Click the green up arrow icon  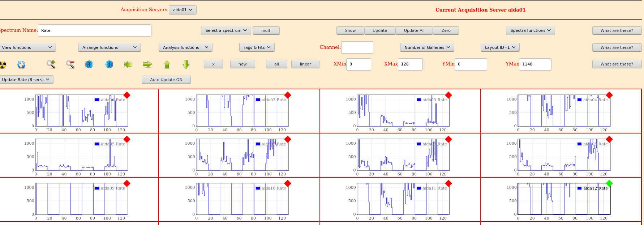pyautogui.click(x=167, y=64)
